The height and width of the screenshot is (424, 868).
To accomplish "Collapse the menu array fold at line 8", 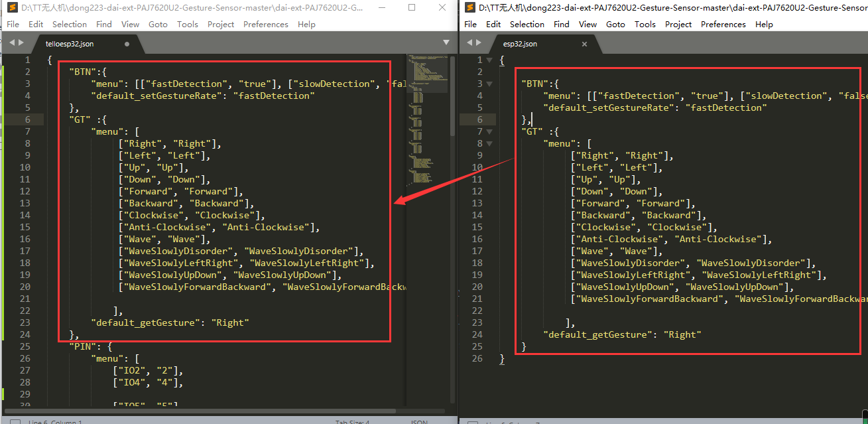I will [489, 143].
